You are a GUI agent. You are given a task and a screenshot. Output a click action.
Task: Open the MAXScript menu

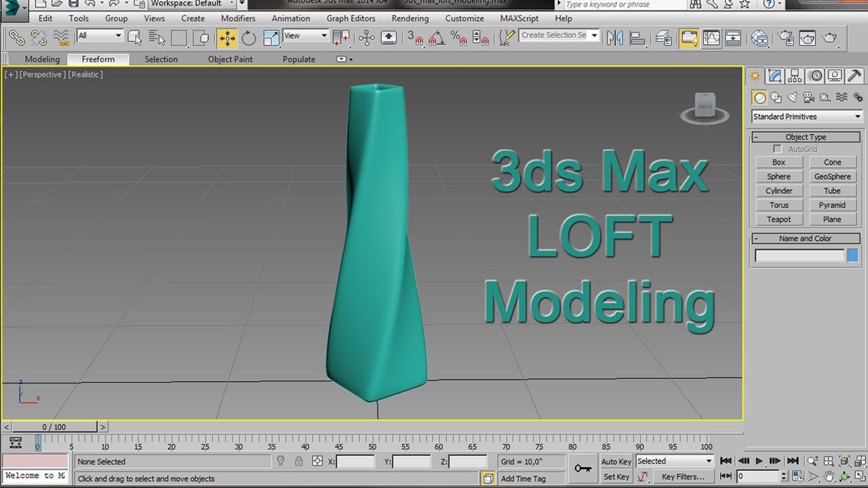pyautogui.click(x=519, y=18)
